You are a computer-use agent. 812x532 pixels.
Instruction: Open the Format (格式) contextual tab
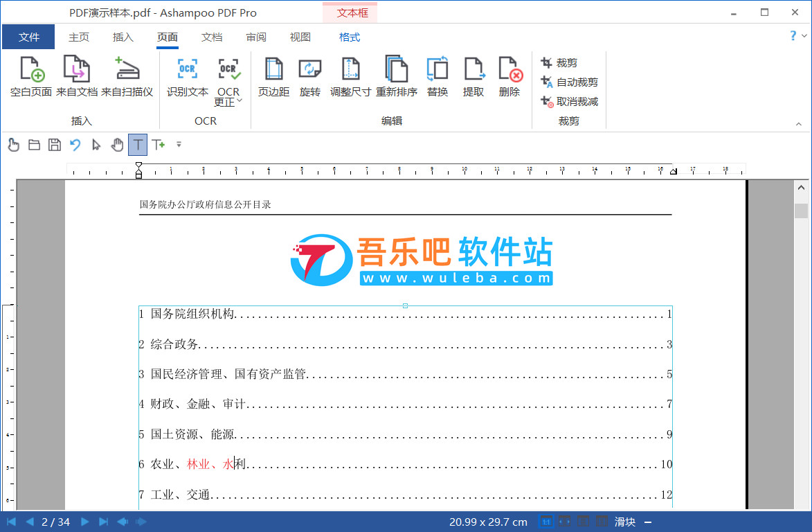(x=350, y=37)
